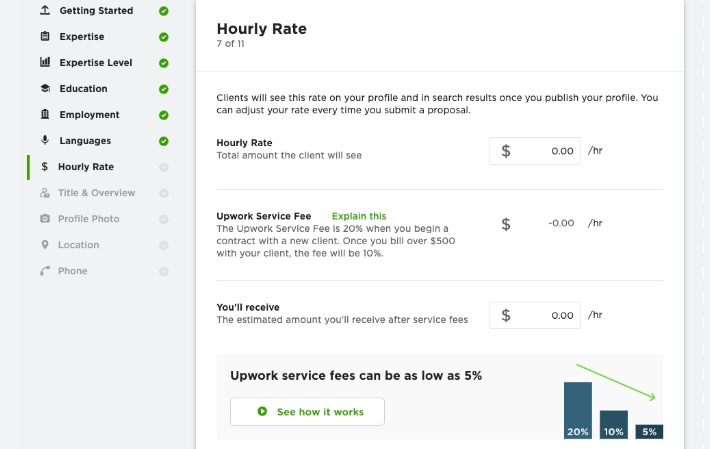Click the Education graduation cap icon

pyautogui.click(x=45, y=88)
